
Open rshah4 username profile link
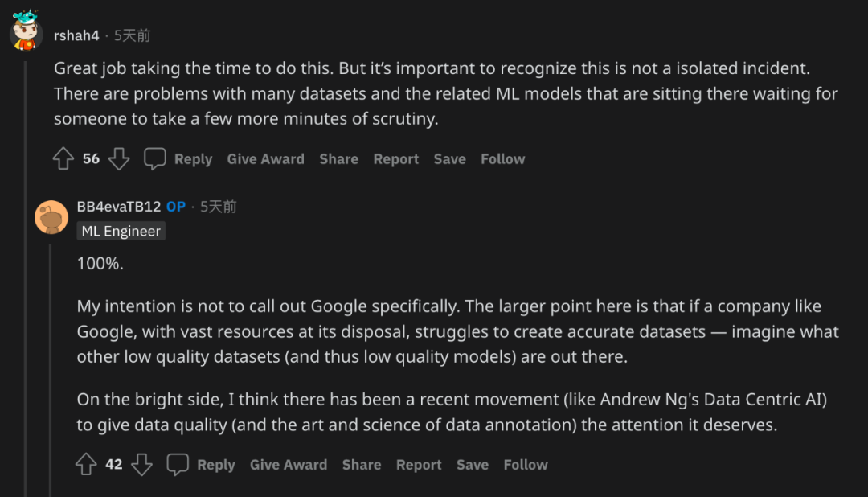tap(76, 36)
